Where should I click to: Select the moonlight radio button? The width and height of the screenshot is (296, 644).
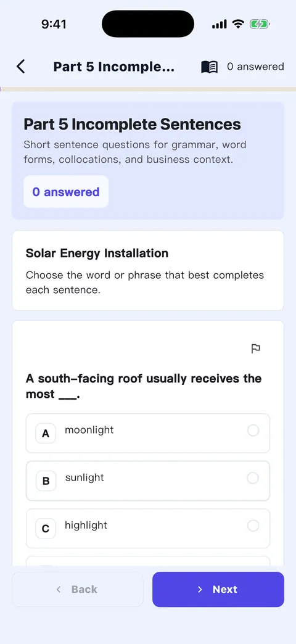253,431
